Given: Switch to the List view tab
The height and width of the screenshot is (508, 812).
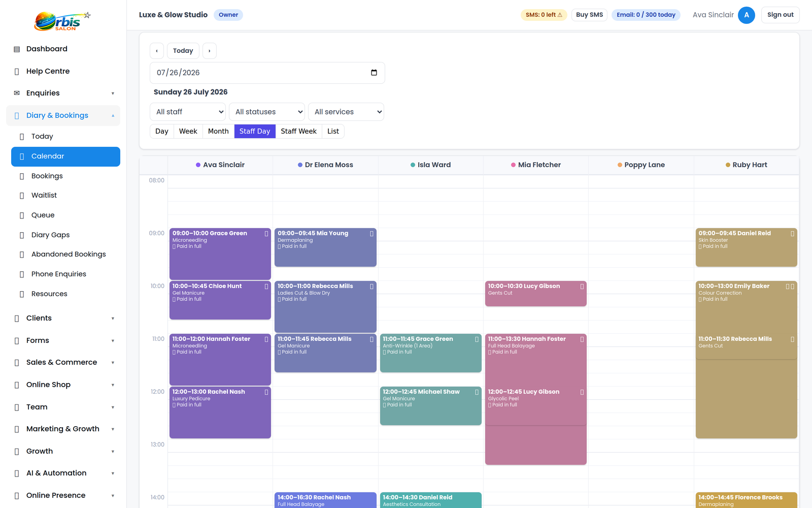Looking at the screenshot, I should [333, 131].
